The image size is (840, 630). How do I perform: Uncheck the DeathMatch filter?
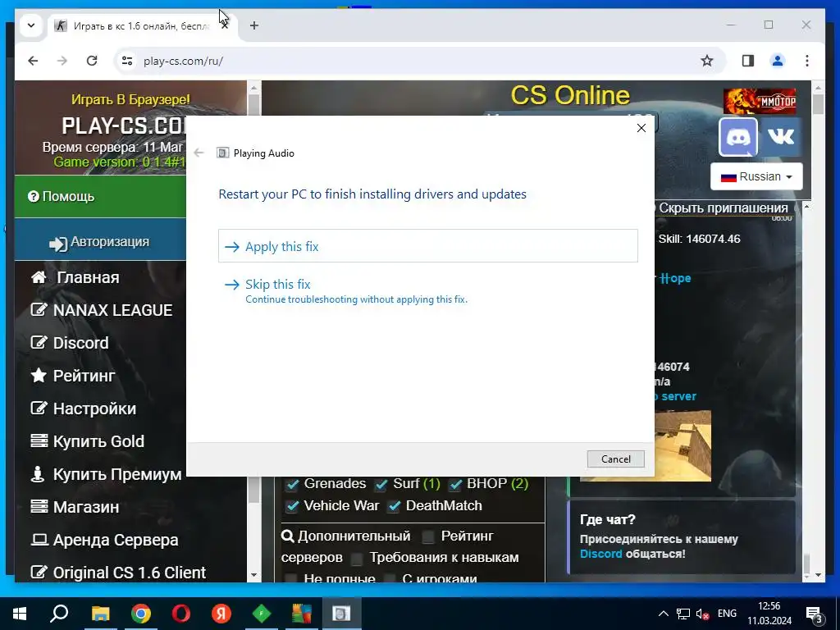(x=395, y=506)
